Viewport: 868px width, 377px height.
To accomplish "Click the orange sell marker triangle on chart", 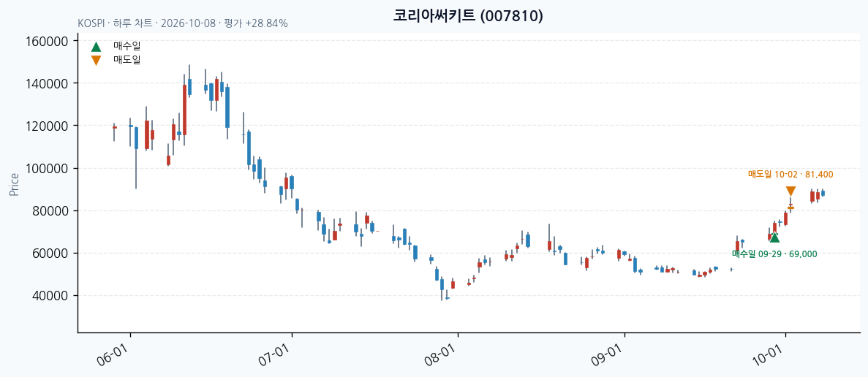I will point(790,192).
